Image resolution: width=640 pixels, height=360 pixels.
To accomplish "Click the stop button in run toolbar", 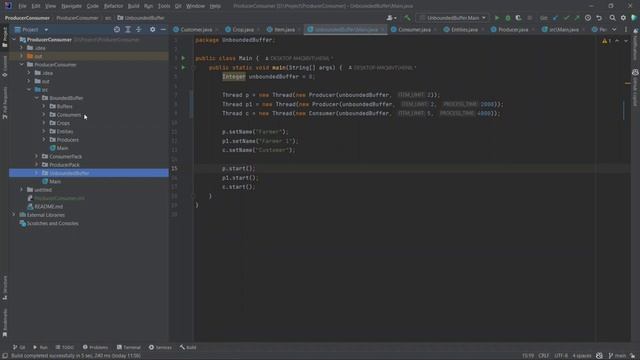I will coord(529,18).
